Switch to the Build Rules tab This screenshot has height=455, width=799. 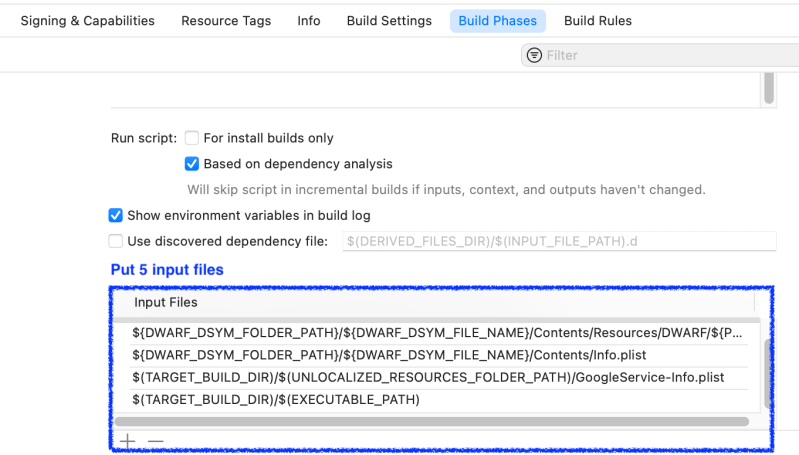point(598,21)
